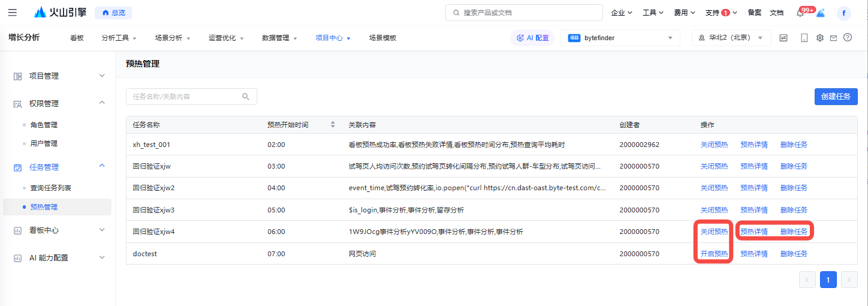Open the 支持 dropdown menu
Image resolution: width=868 pixels, height=306 pixels.
tap(721, 13)
